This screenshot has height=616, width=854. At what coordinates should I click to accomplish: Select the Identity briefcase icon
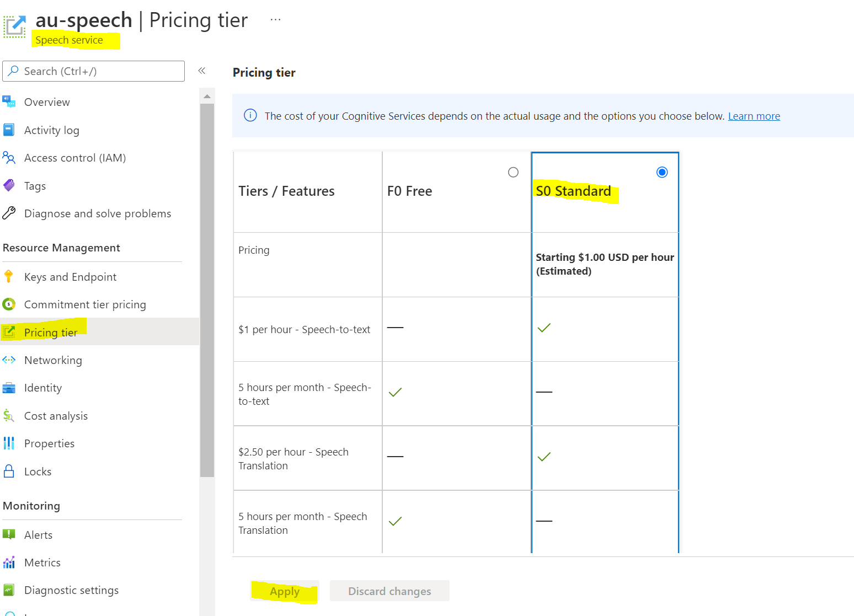pos(9,387)
